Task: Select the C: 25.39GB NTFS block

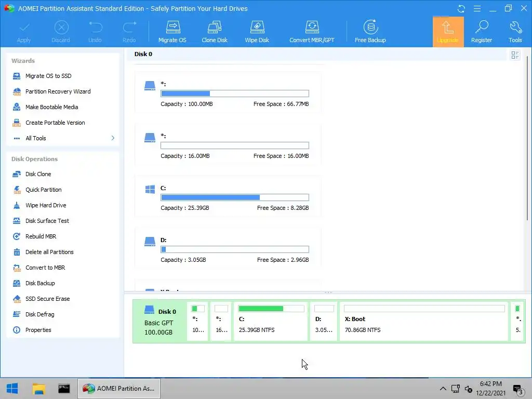Action: pos(271,321)
